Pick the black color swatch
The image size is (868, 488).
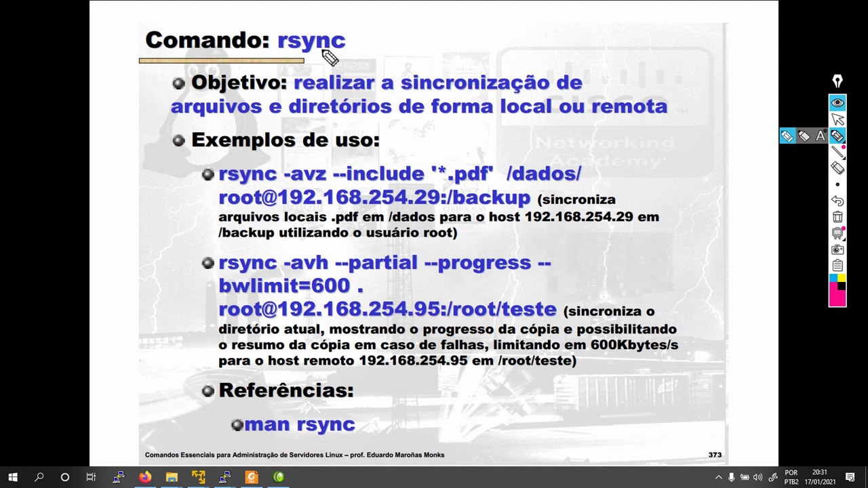[x=842, y=286]
